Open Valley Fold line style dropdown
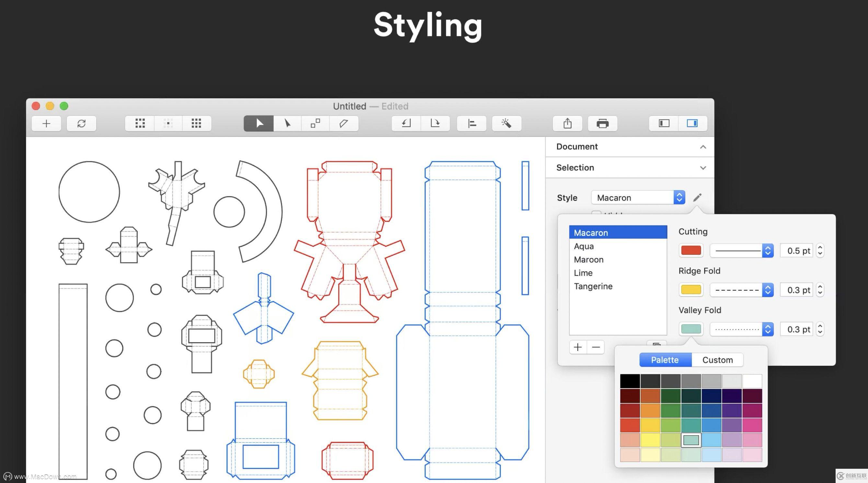This screenshot has height=483, width=868. click(x=741, y=329)
